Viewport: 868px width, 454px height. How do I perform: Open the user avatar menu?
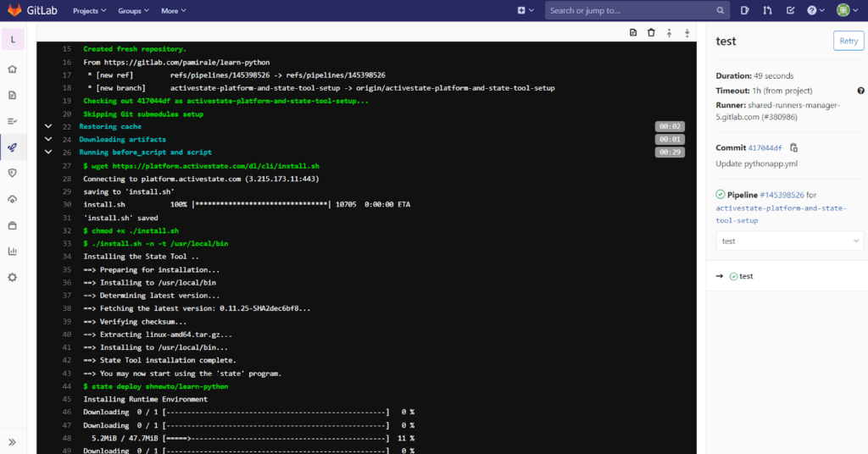(847, 10)
